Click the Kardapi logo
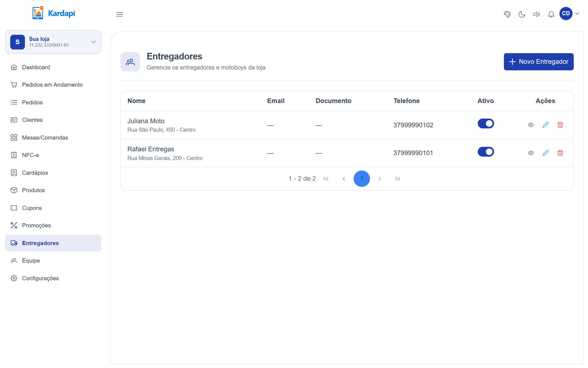588x368 pixels. click(x=54, y=13)
